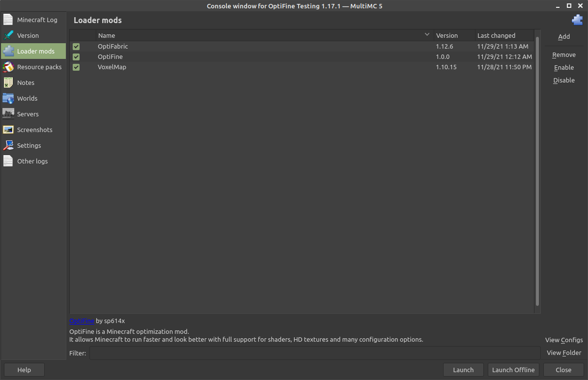
Task: Click the Filter text field
Action: tap(314, 353)
